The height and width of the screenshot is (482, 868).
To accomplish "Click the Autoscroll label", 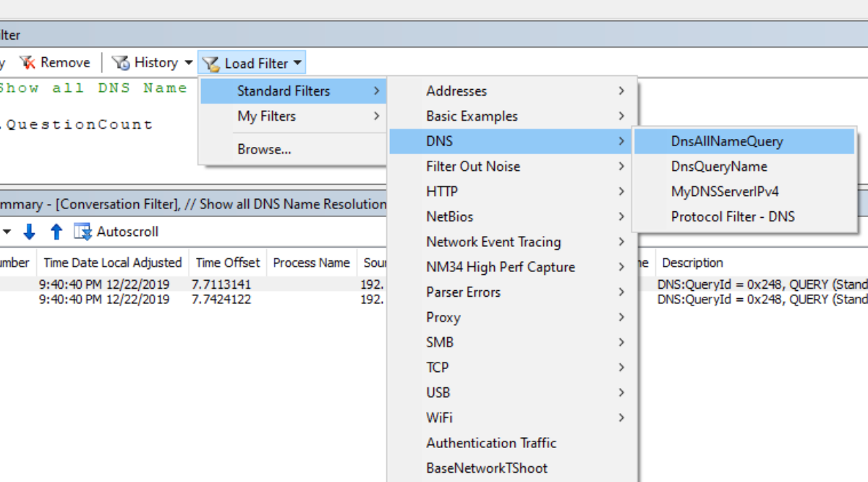I will [x=127, y=232].
